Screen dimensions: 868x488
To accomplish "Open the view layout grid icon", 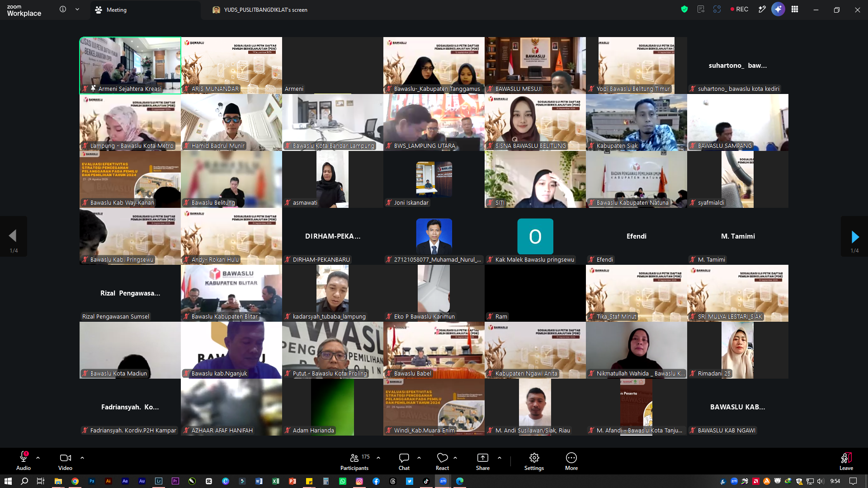I will pos(795,9).
